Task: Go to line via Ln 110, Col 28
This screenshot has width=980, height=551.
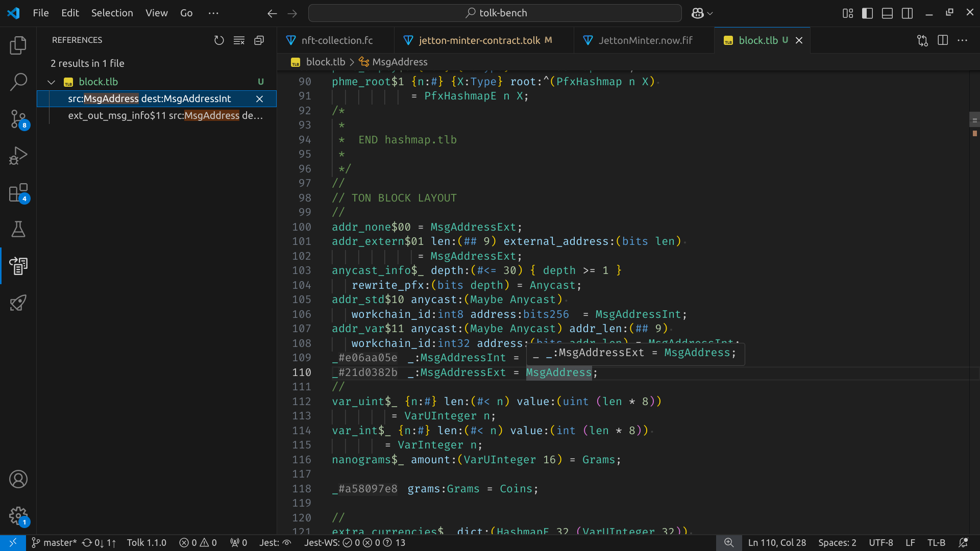Action: pos(777,543)
